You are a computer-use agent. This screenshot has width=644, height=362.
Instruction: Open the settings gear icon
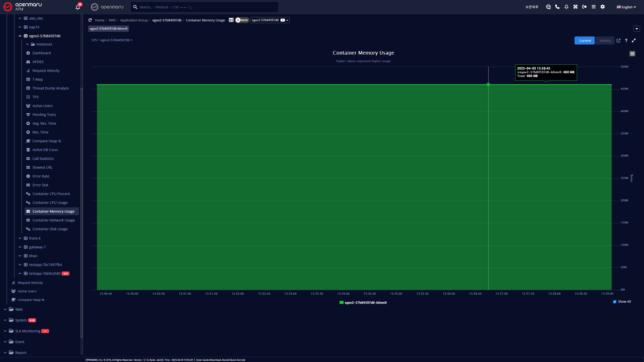click(602, 7)
